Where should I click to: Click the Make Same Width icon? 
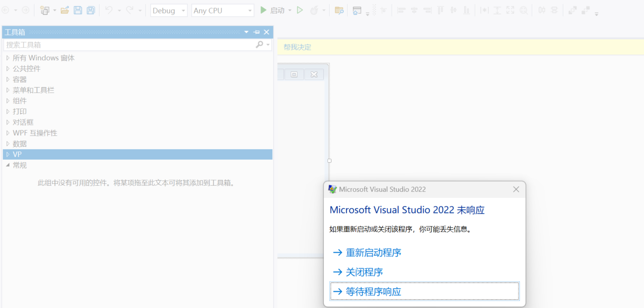(x=484, y=10)
